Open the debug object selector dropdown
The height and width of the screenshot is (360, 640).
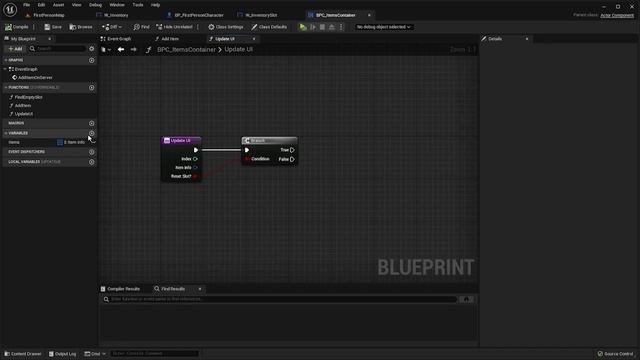(384, 27)
